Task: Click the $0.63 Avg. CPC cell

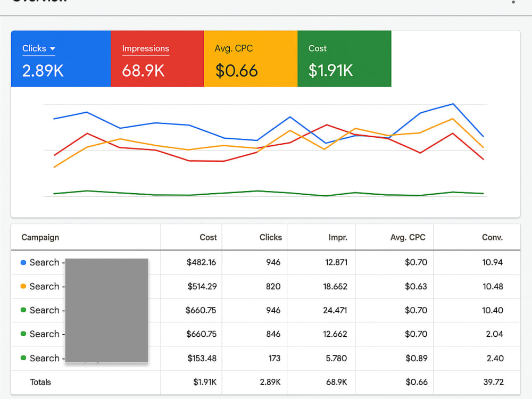Action: coord(416,286)
